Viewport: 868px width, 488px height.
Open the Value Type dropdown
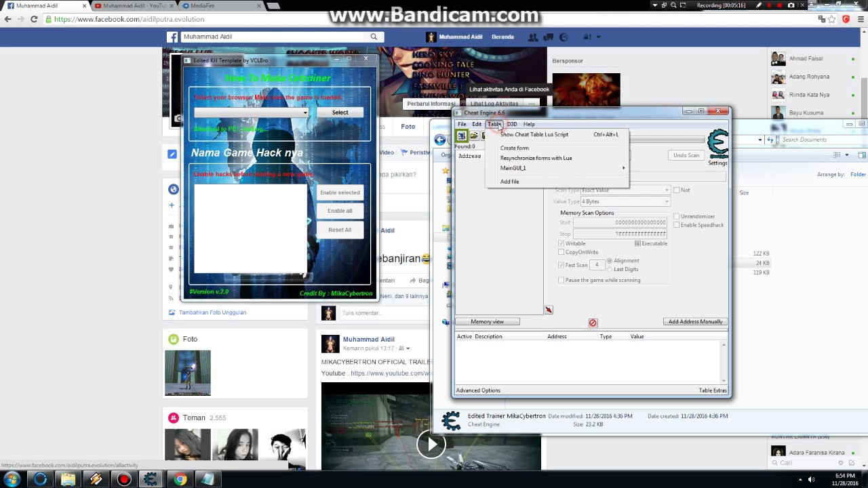667,201
